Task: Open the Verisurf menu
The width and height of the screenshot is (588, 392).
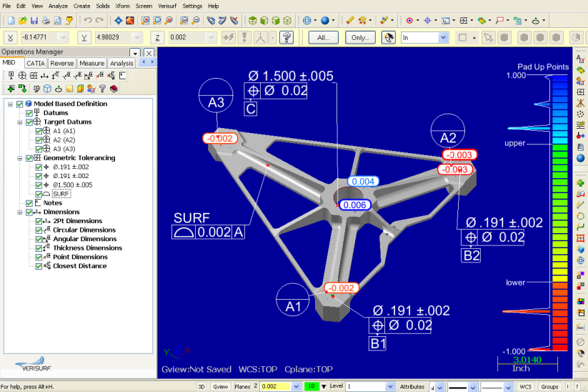Action: pyautogui.click(x=167, y=6)
